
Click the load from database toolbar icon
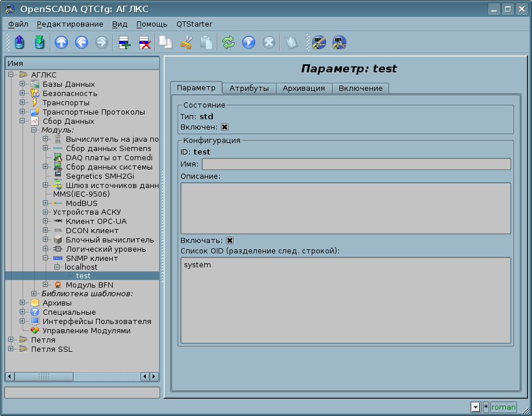tap(20, 42)
